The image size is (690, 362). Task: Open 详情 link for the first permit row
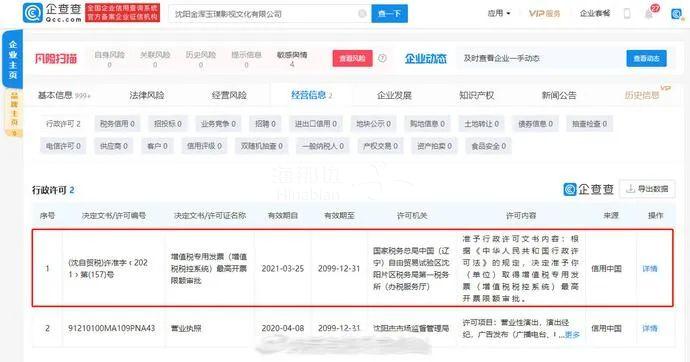pyautogui.click(x=650, y=268)
